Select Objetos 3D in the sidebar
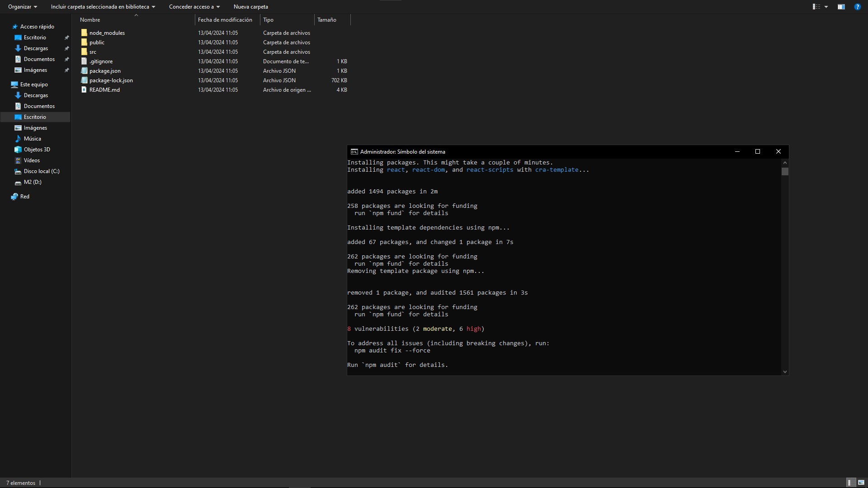Image resolution: width=868 pixels, height=488 pixels. tap(37, 150)
